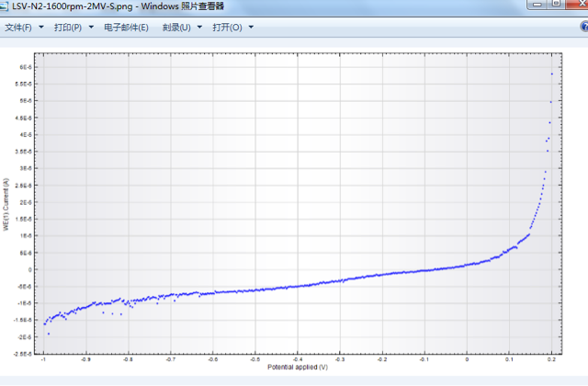Click the photo viewer title bar icon

(x=4, y=6)
